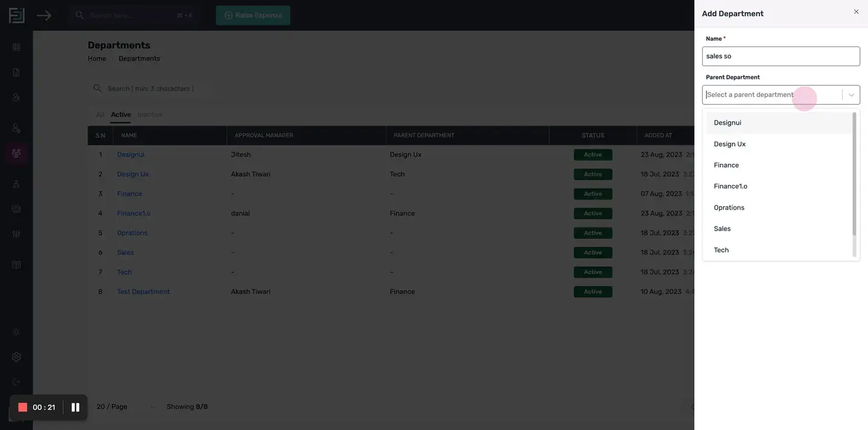
Task: Click the Name input field
Action: 781,56
